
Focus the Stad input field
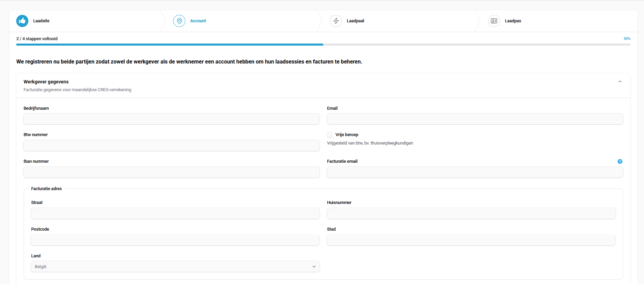pyautogui.click(x=471, y=240)
